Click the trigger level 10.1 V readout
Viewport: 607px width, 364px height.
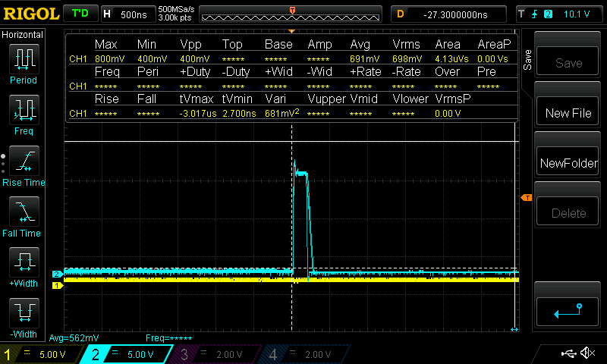click(x=577, y=14)
